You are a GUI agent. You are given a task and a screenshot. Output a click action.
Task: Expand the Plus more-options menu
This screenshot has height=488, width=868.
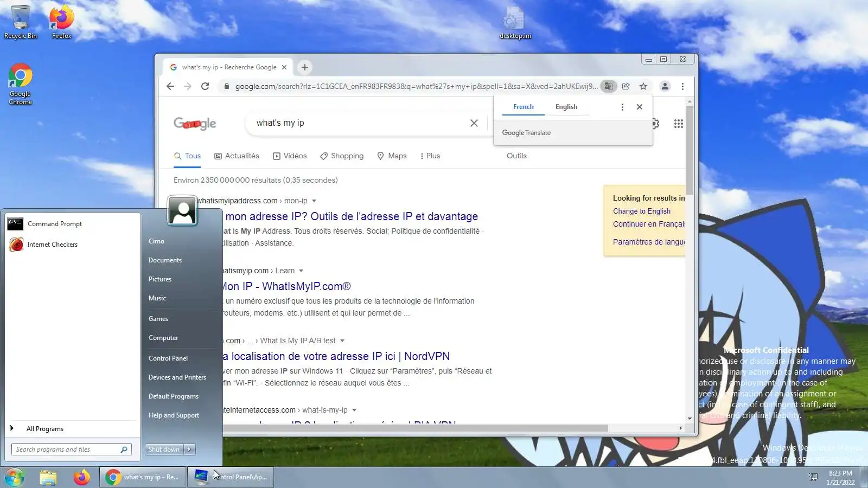tap(430, 156)
